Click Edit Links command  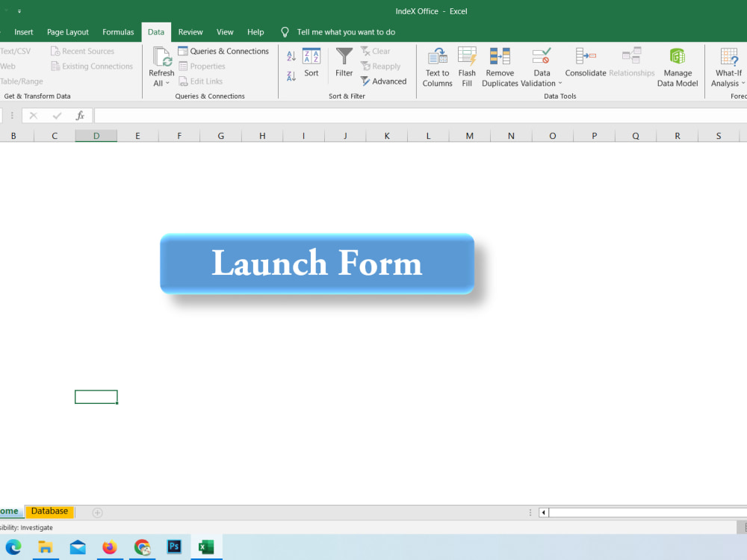pyautogui.click(x=200, y=81)
